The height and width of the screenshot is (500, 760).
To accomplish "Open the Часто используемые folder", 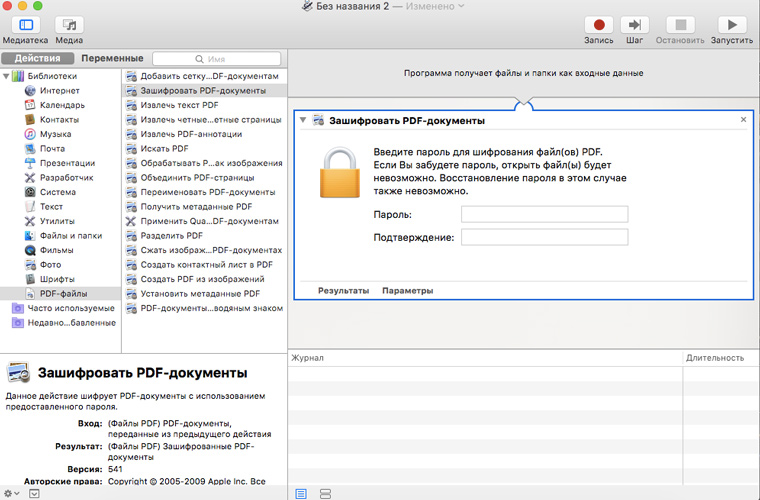I will [71, 308].
